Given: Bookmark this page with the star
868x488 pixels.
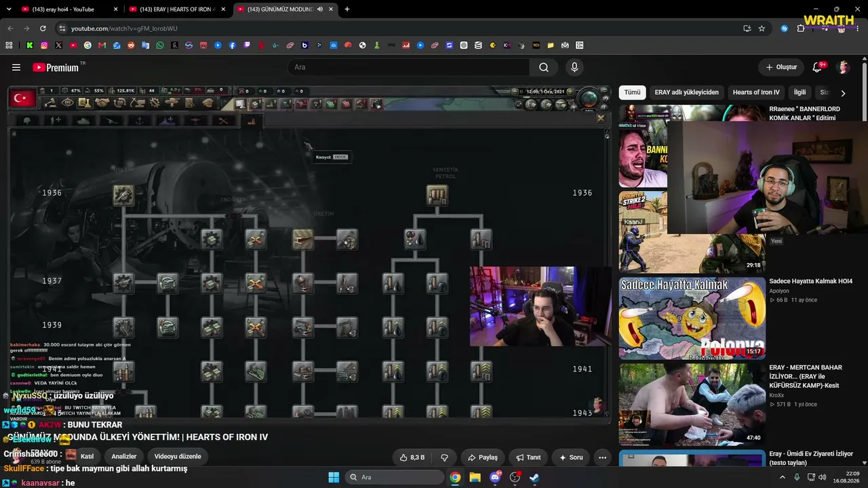Looking at the screenshot, I should 762,28.
